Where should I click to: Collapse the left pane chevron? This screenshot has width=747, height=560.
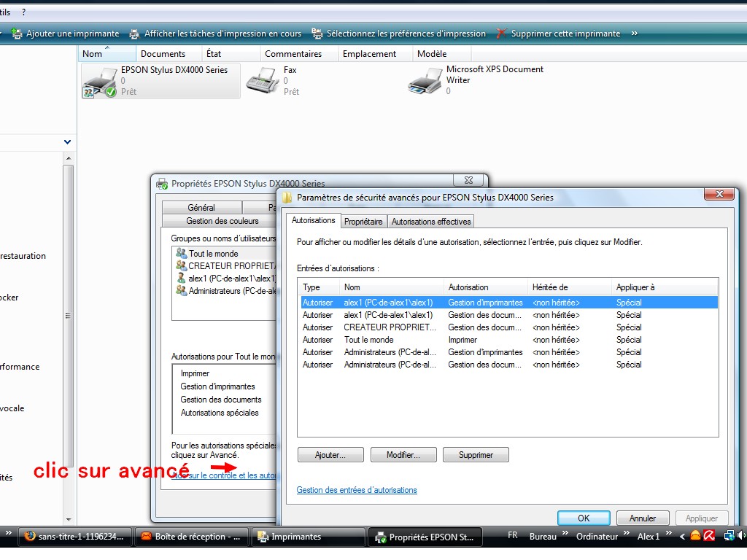tap(67, 142)
